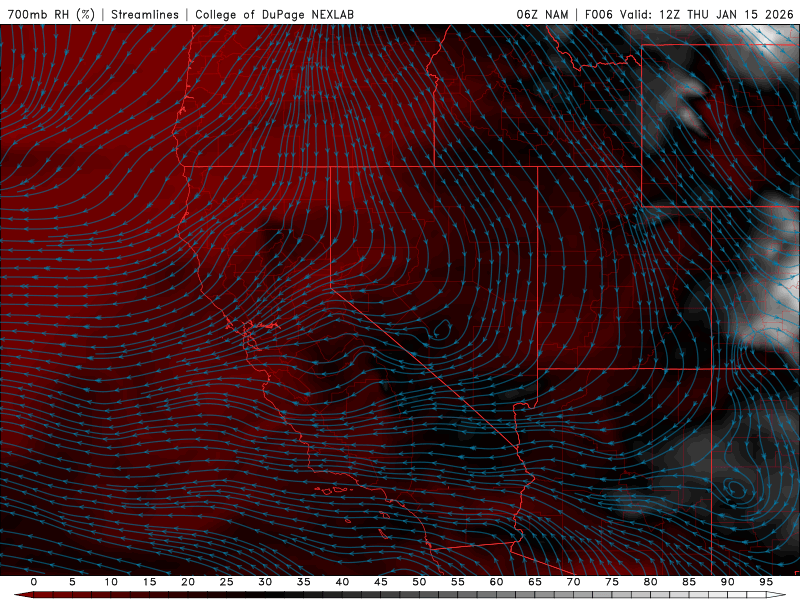Viewport: 800px width, 600px height.
Task: Click the '15' label on the color scale
Action: (149, 582)
